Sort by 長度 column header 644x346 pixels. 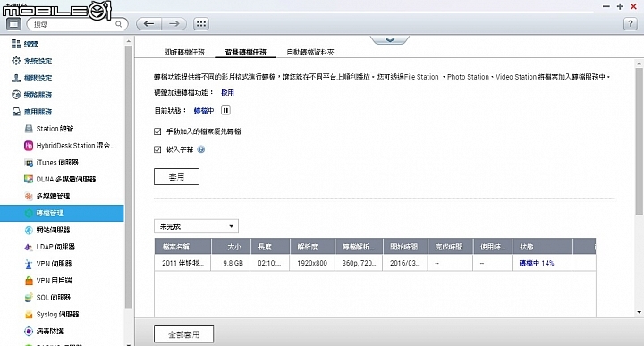270,247
